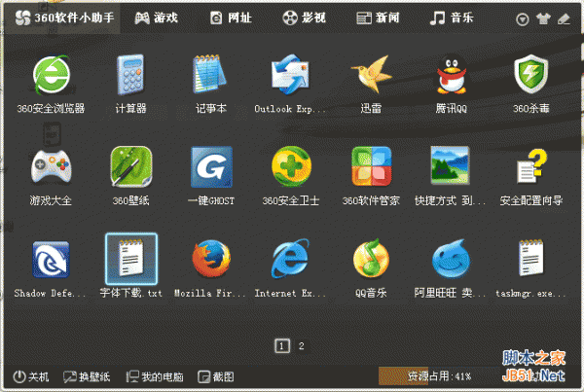Open 一键GHOST icon

point(211,166)
